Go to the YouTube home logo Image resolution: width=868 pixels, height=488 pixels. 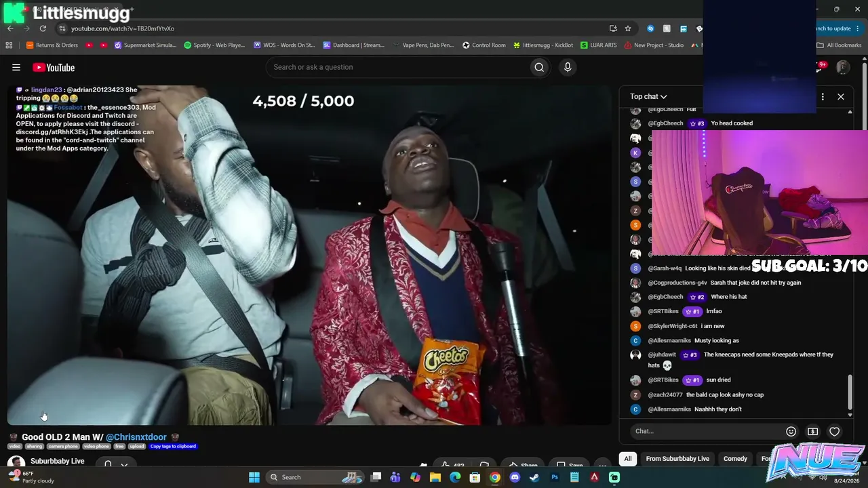pyautogui.click(x=54, y=67)
